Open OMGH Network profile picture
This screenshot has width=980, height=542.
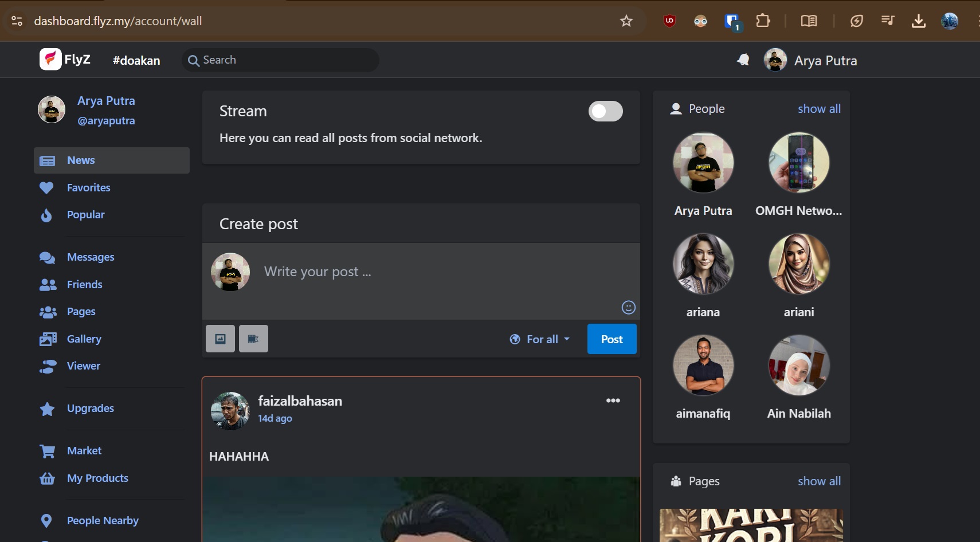point(799,163)
